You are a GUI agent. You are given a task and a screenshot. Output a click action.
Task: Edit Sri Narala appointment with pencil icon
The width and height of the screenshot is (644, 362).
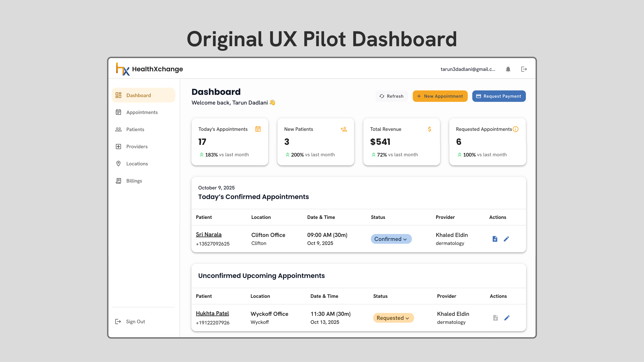(x=506, y=239)
